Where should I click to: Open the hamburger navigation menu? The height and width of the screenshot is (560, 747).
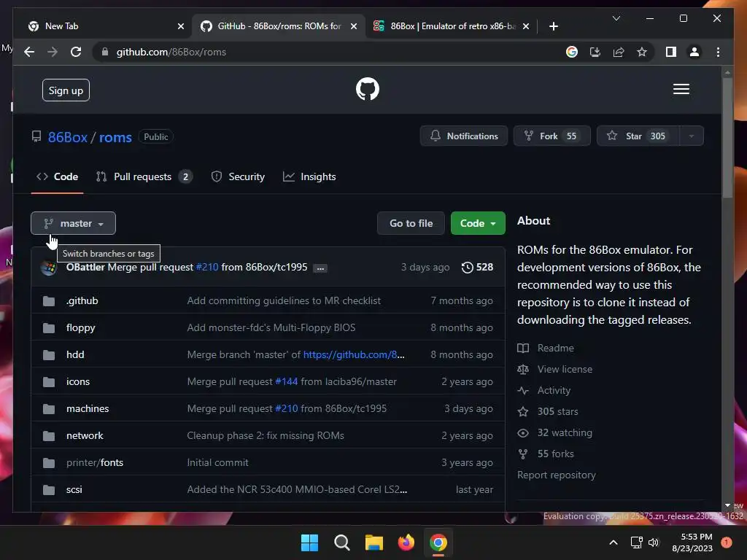coord(681,89)
